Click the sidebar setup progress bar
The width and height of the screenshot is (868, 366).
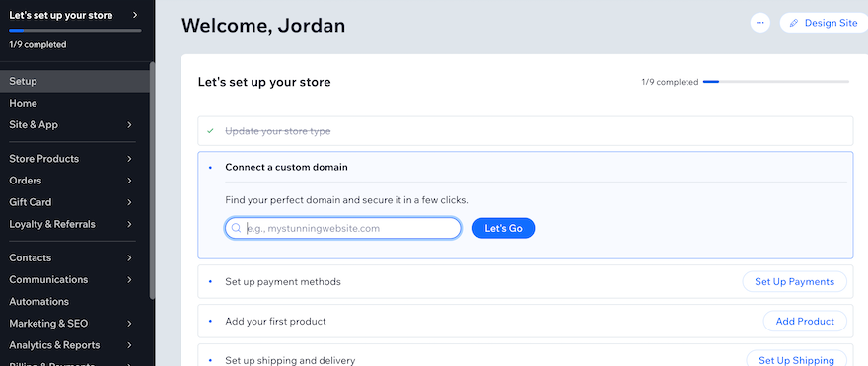point(75,30)
